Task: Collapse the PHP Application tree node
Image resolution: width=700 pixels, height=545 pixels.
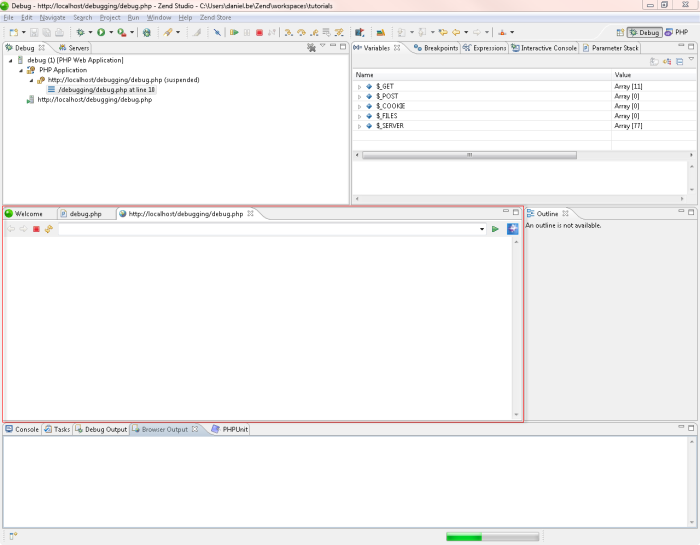Action: pos(19,70)
